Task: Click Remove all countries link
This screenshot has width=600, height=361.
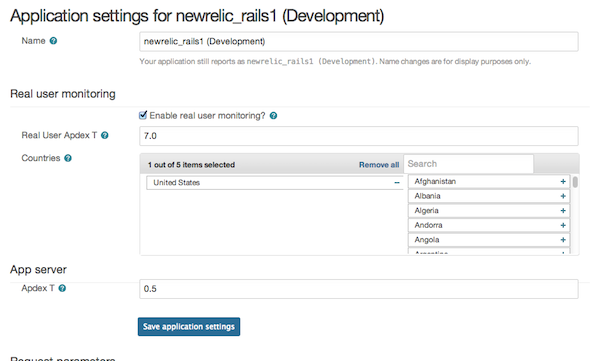Action: click(379, 165)
